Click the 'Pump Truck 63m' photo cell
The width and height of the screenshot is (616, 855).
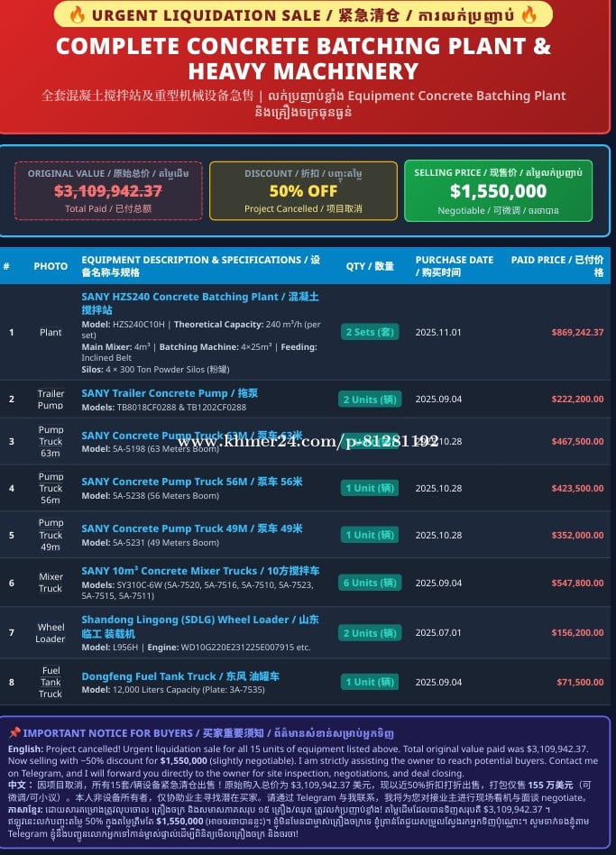coord(51,441)
